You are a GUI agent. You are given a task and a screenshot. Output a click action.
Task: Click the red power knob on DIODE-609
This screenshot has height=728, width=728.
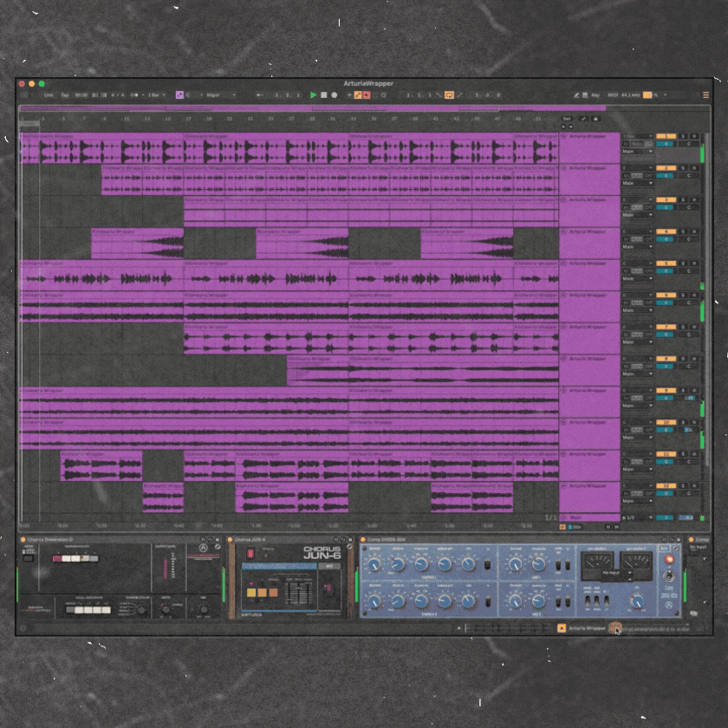(x=669, y=559)
